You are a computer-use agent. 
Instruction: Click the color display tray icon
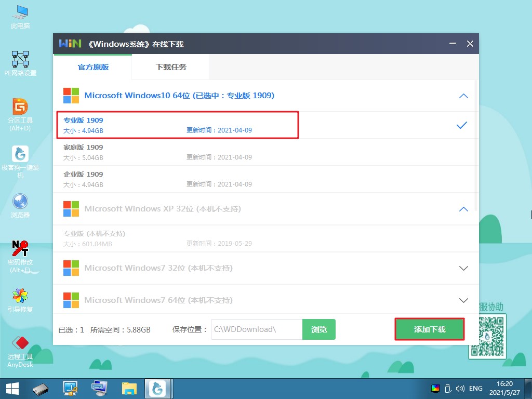[435, 389]
